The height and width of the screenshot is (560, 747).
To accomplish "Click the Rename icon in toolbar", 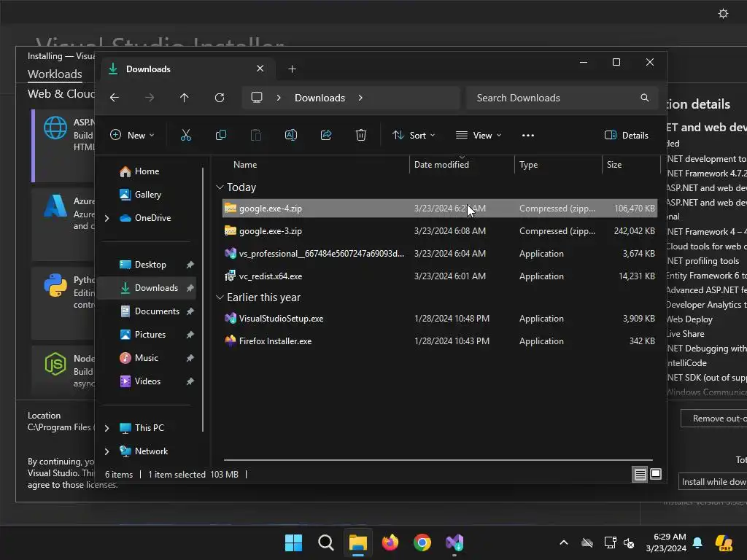I will point(290,135).
